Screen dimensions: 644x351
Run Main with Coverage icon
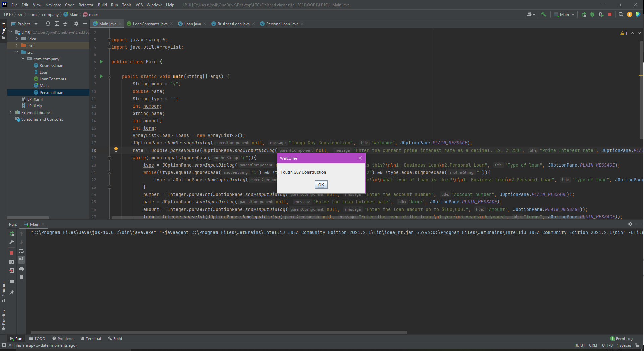tap(601, 14)
